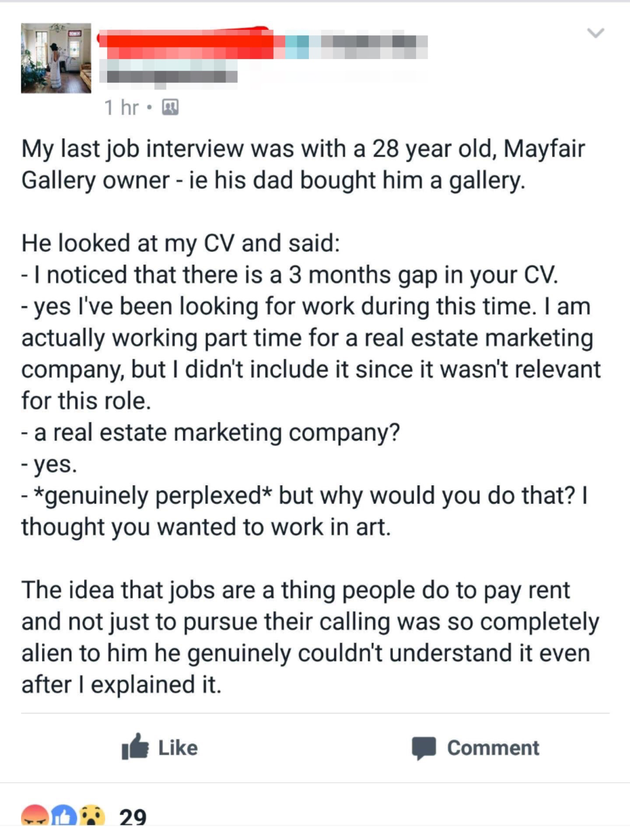Image resolution: width=630 pixels, height=840 pixels.
Task: Select the wow face reaction icon
Action: [x=92, y=816]
